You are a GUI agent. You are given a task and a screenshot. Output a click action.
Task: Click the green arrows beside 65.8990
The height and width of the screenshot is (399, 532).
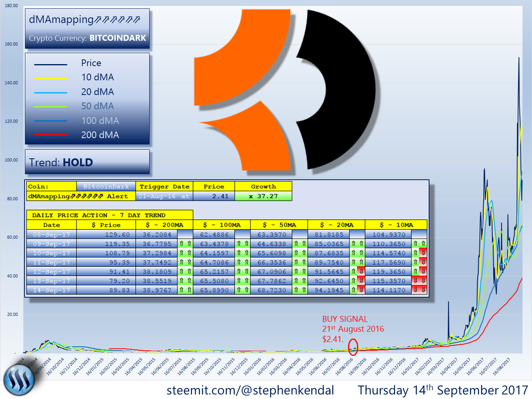242,290
